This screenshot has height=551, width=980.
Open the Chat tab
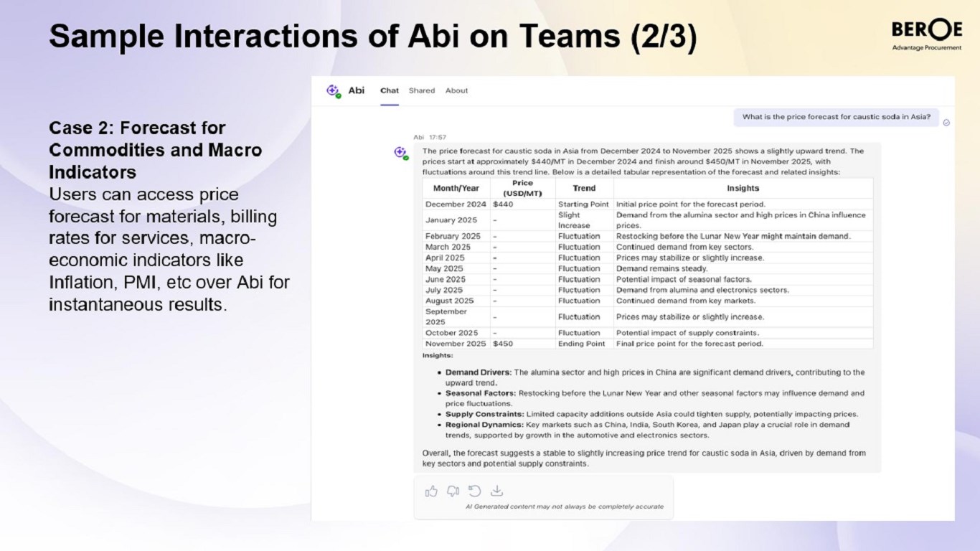coord(390,90)
